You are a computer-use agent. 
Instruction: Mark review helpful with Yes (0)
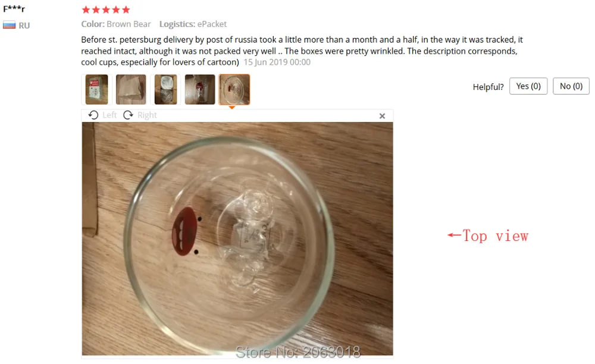click(528, 86)
